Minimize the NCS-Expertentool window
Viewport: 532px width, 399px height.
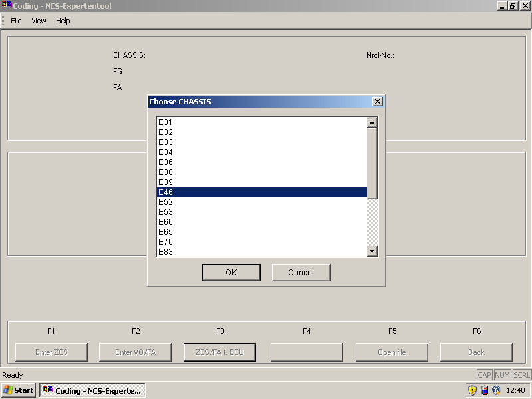502,6
